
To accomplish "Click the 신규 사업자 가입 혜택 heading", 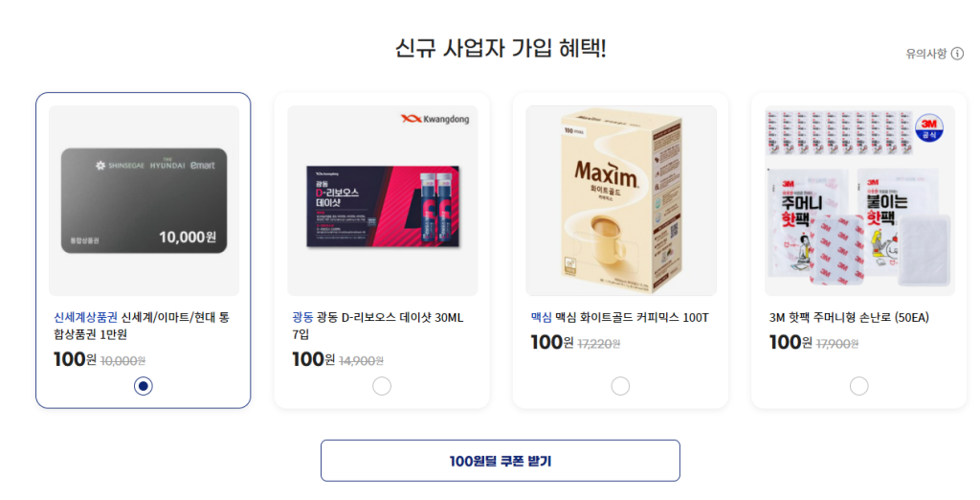I will click(500, 48).
